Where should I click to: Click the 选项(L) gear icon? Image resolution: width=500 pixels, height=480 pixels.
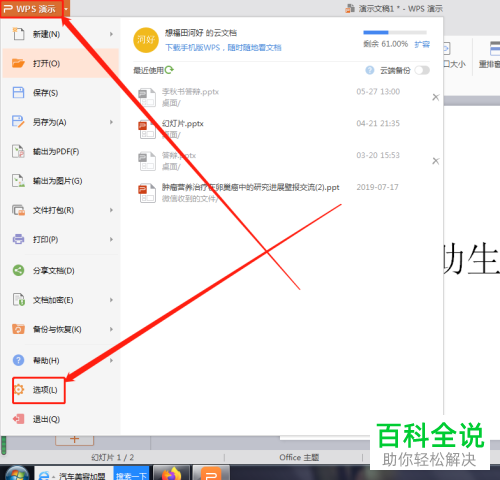point(19,389)
